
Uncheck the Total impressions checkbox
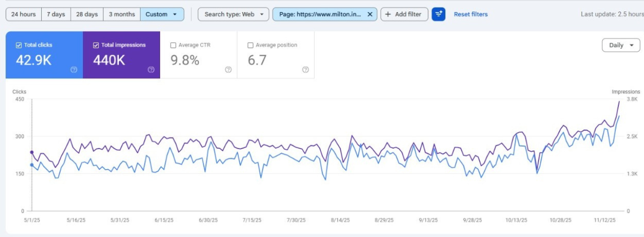click(x=96, y=45)
